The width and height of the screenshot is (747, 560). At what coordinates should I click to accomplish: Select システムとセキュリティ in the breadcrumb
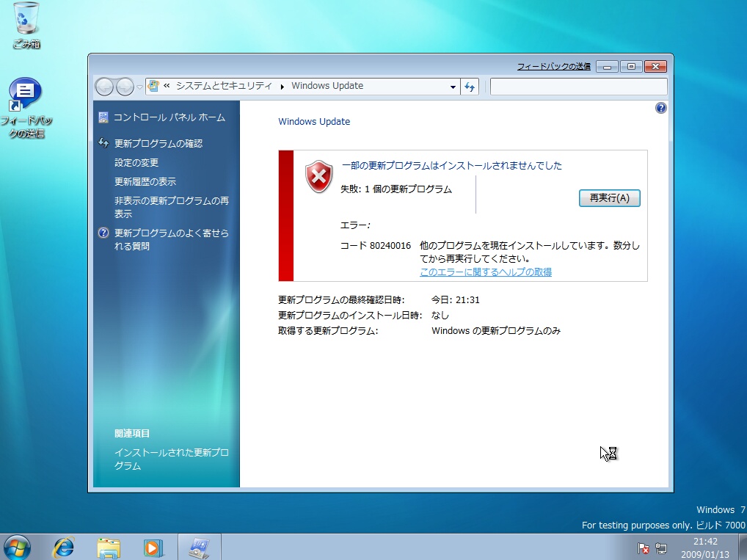[x=224, y=86]
